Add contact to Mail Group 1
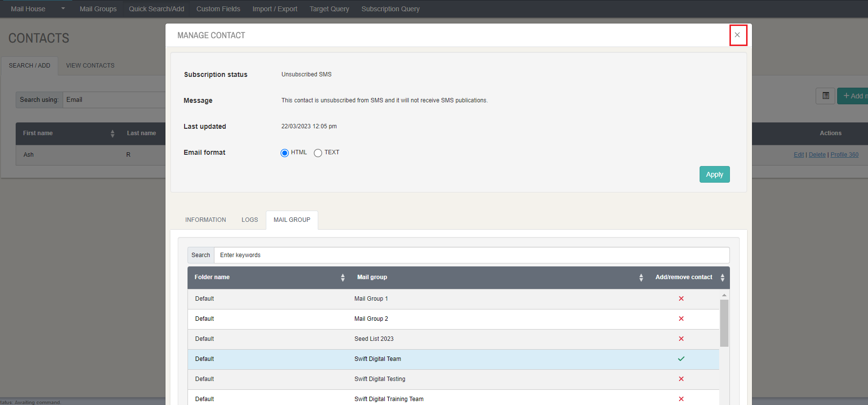 coord(681,299)
